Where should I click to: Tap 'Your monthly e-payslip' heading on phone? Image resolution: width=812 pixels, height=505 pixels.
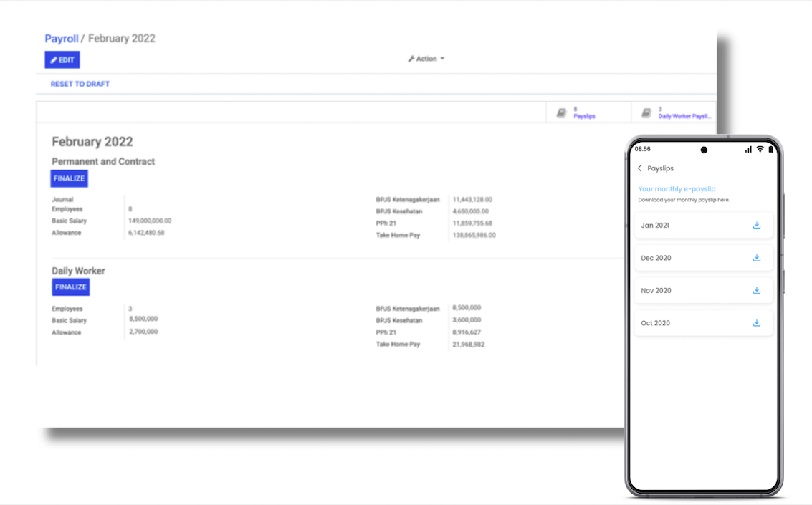click(x=677, y=189)
